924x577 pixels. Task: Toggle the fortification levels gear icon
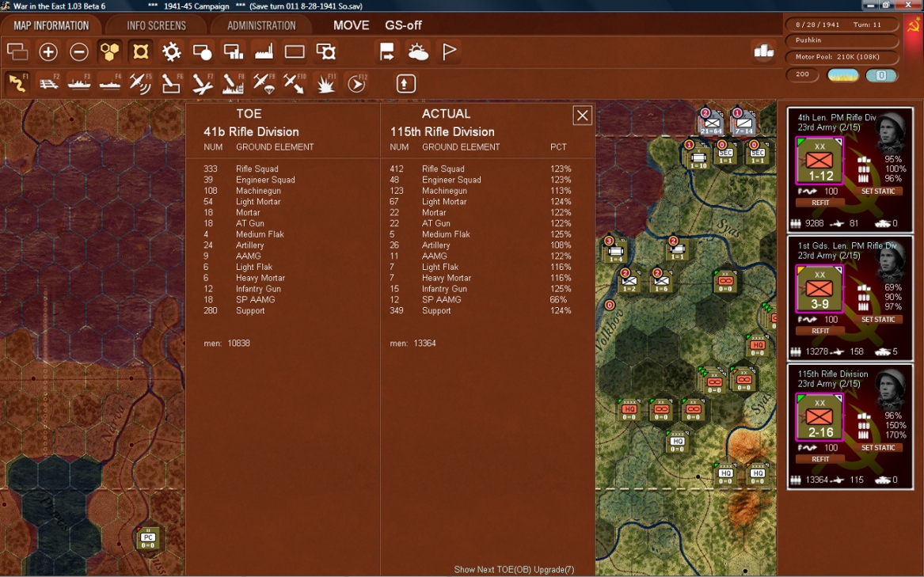(x=172, y=52)
